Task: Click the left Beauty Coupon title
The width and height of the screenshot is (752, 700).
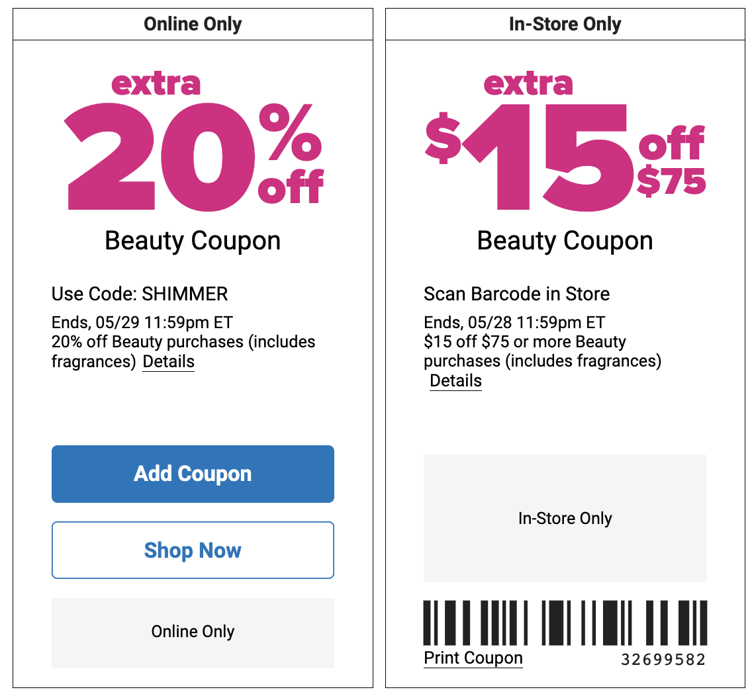Action: (x=193, y=241)
